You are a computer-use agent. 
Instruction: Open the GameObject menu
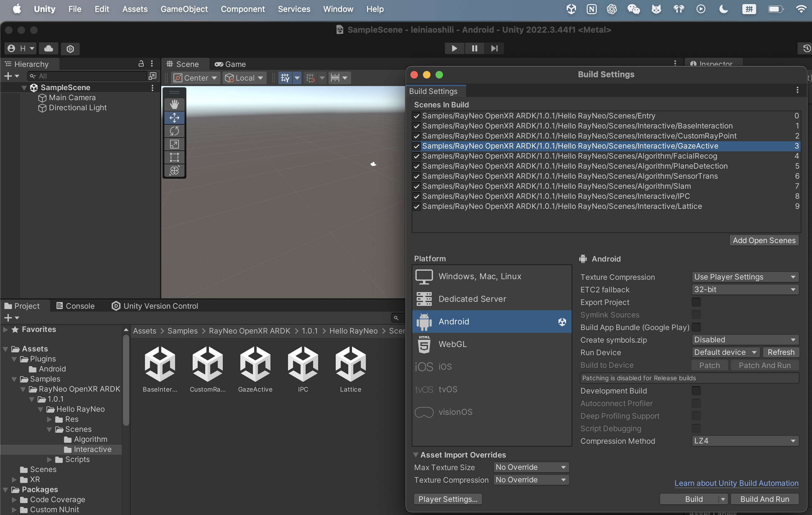[x=184, y=9]
